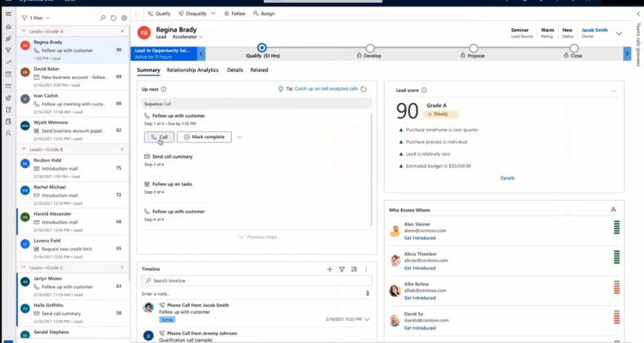
Task: Open the Accelerator form selector dropdown
Action: pyautogui.click(x=187, y=37)
